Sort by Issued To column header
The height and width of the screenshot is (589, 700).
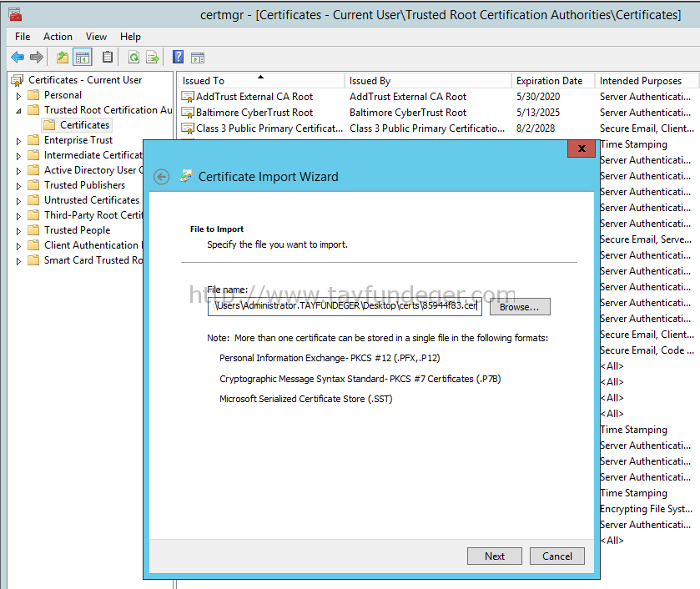[261, 81]
